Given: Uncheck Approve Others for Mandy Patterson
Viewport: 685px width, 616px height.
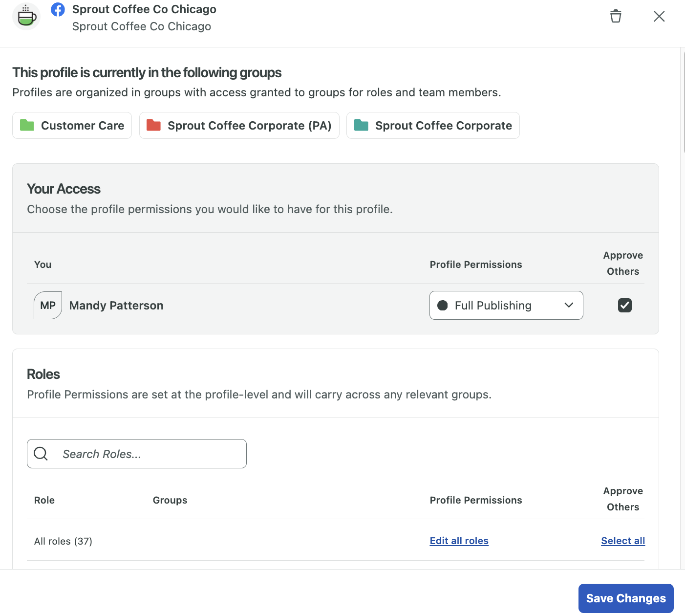Looking at the screenshot, I should [625, 306].
